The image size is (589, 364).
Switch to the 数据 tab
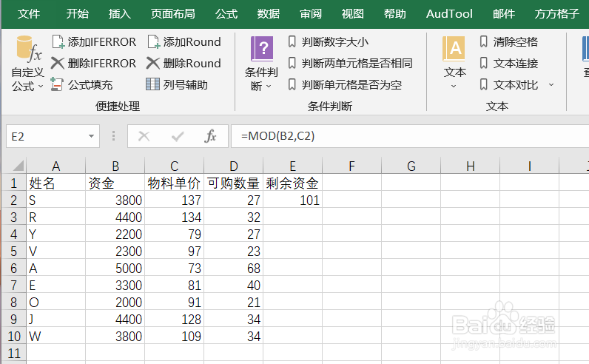tap(268, 14)
